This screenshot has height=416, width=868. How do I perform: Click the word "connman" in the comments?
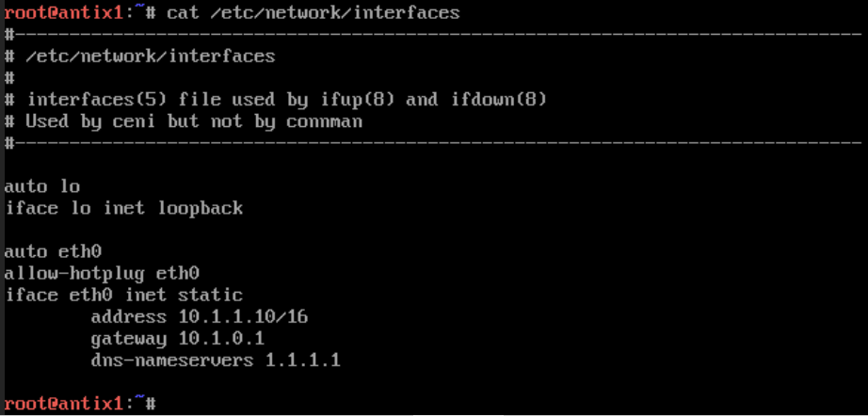[325, 121]
